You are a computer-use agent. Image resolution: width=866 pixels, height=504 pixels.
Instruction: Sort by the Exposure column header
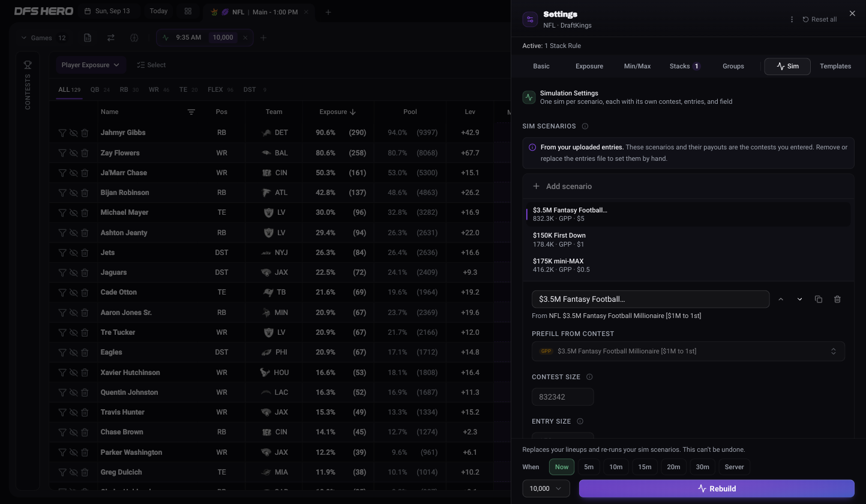337,112
